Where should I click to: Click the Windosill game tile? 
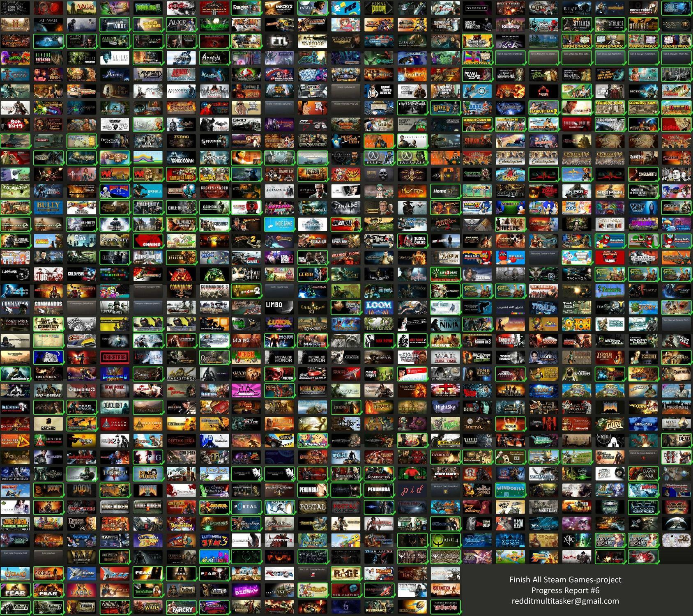pyautogui.click(x=511, y=490)
